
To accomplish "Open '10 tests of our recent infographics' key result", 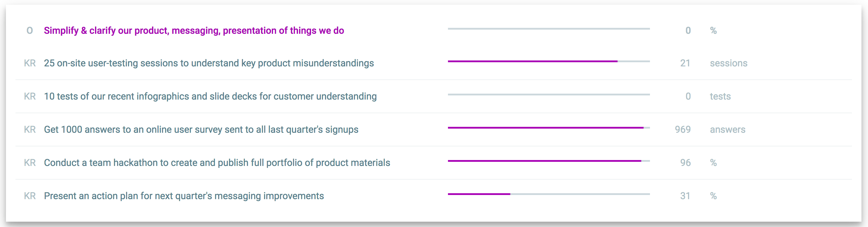I will coord(210,97).
